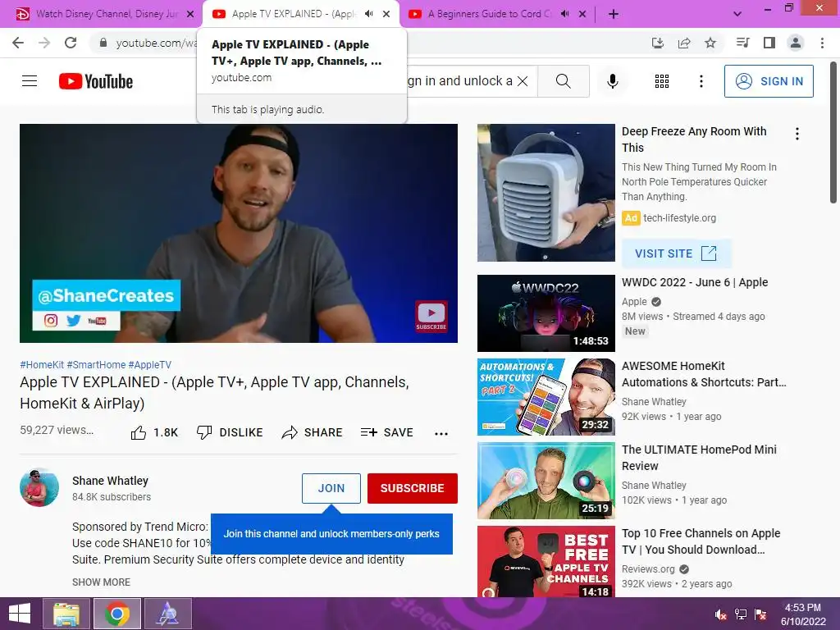Dislike the video

click(x=230, y=432)
